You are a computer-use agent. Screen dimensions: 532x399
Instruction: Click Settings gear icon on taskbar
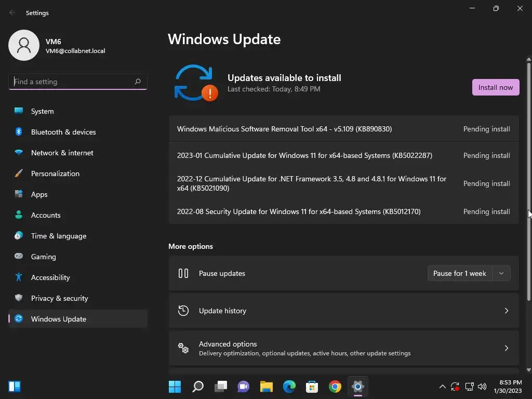tap(357, 387)
